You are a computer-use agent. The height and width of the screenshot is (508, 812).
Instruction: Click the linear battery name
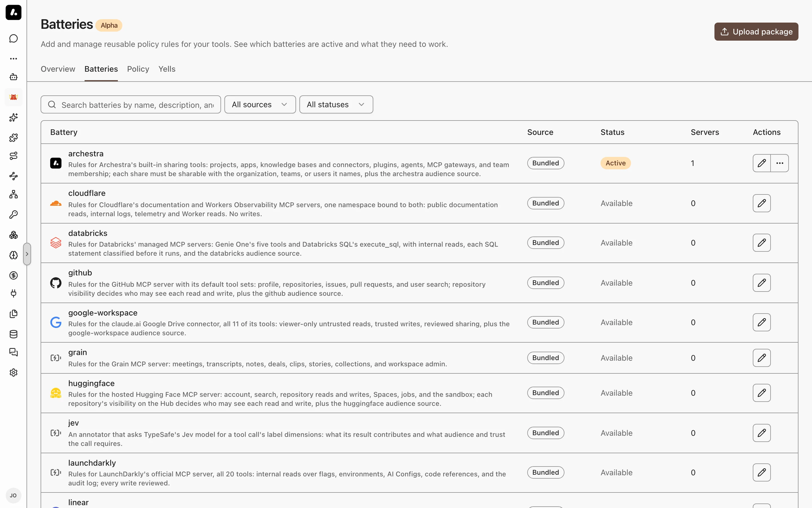point(78,503)
